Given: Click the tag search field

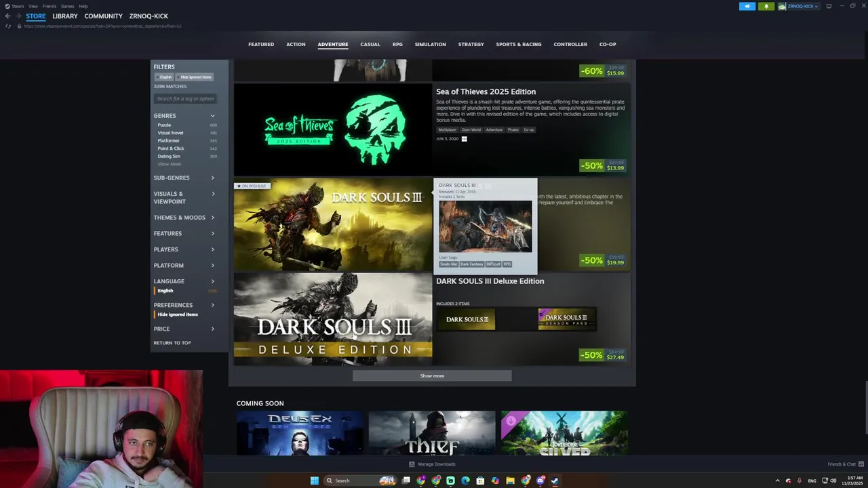Looking at the screenshot, I should pyautogui.click(x=185, y=99).
